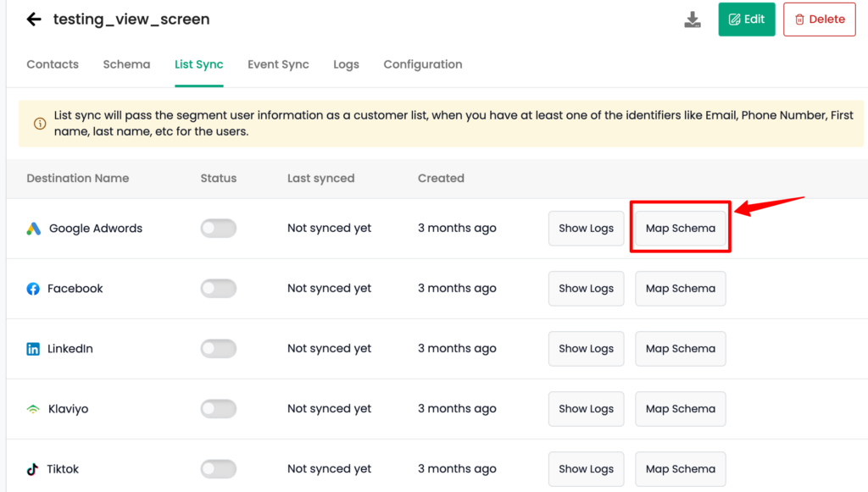Viewport: 868px width, 492px height.
Task: Click the Google Adwords logo icon
Action: click(x=34, y=229)
